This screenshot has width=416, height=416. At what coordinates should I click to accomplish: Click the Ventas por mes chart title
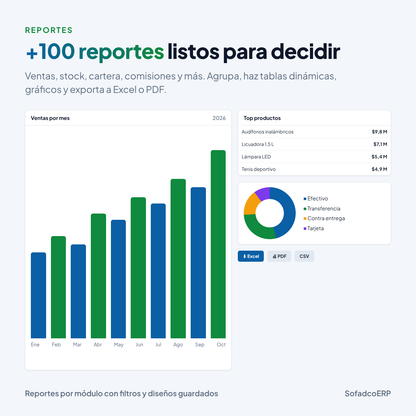[x=50, y=118]
